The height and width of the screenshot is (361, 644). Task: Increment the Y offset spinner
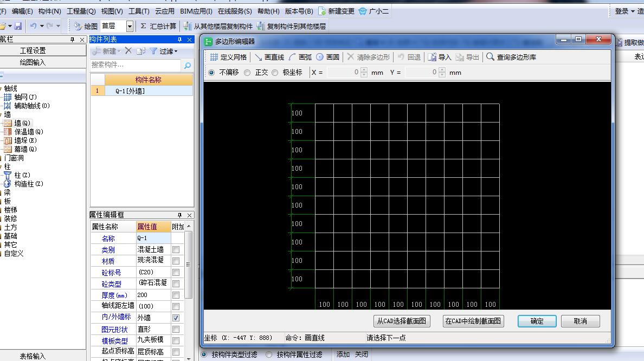click(x=442, y=70)
